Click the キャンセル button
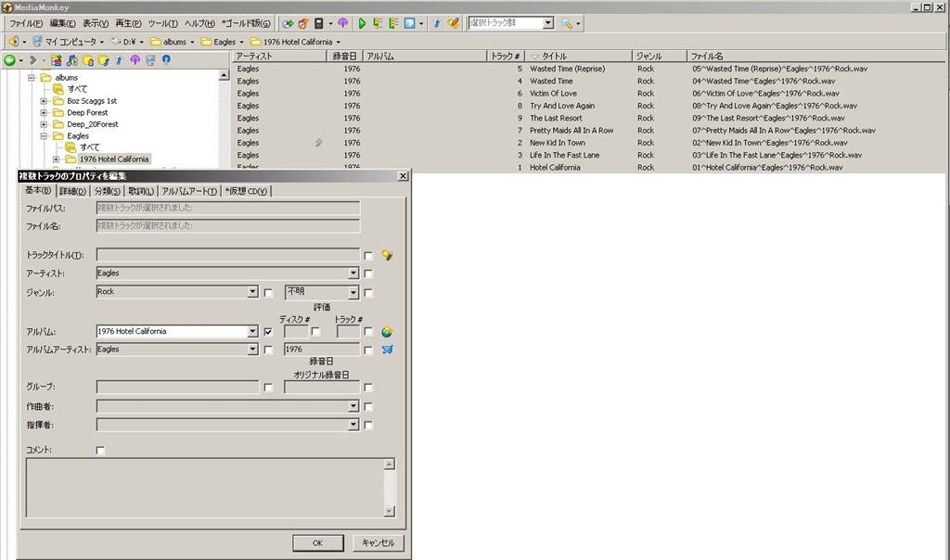 coord(378,542)
